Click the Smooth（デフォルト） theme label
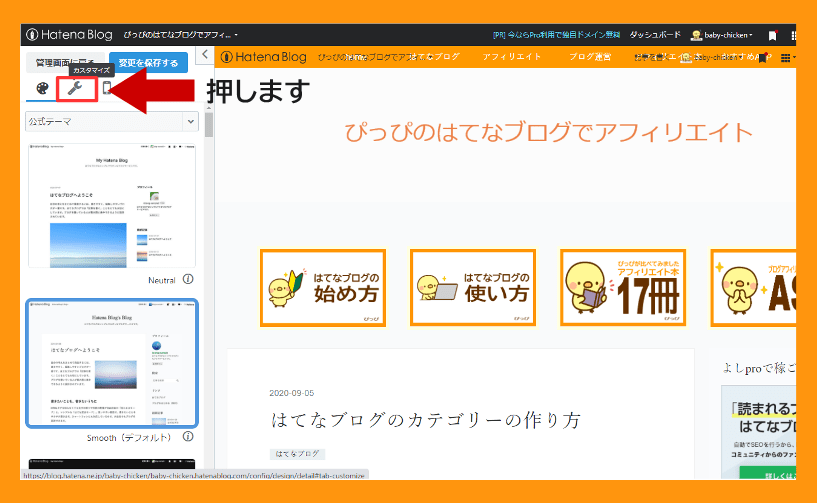The height and width of the screenshot is (503, 817). click(129, 437)
